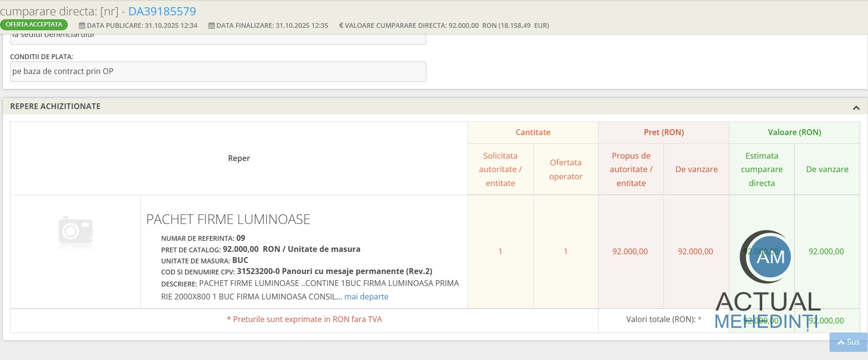Click the ACTUAL MEHEDINTI watermark text

[768, 310]
